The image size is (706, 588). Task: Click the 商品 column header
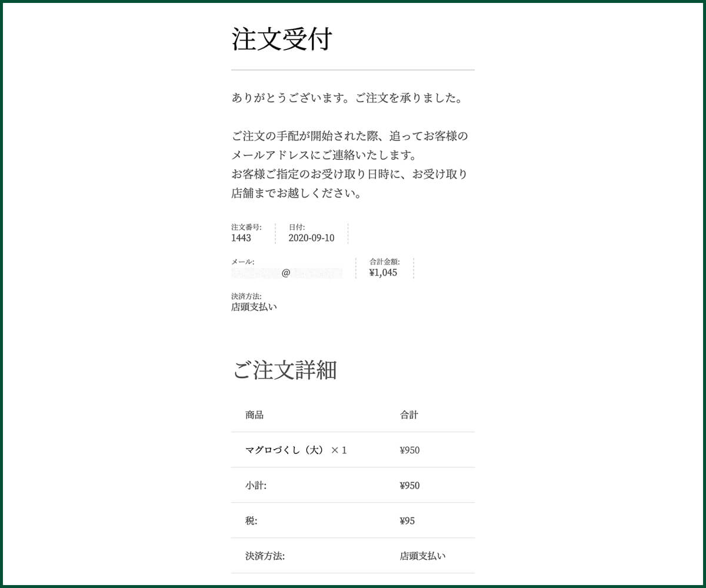tap(254, 415)
